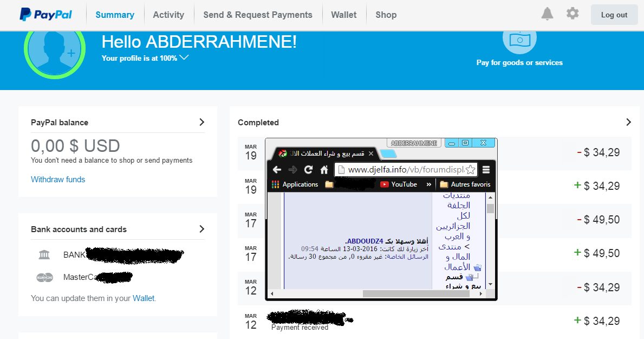Open the YouTube bookmark
The height and width of the screenshot is (339, 644).
coord(399,184)
